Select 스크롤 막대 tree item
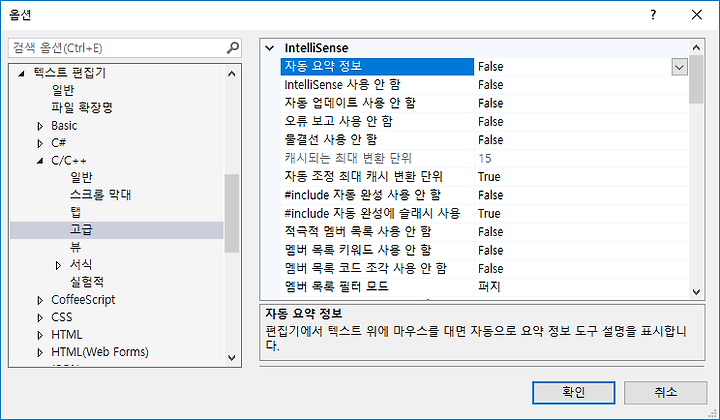The height and width of the screenshot is (420, 720). [x=101, y=194]
